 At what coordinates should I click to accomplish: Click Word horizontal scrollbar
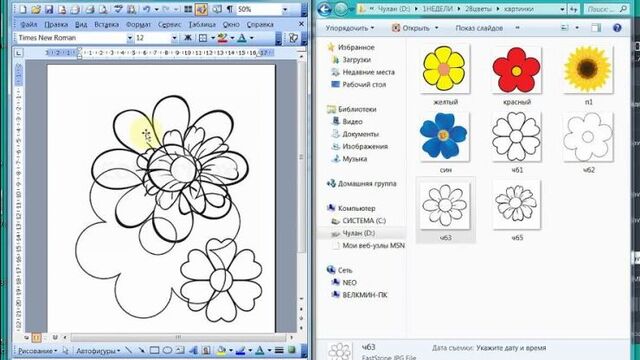[178, 338]
